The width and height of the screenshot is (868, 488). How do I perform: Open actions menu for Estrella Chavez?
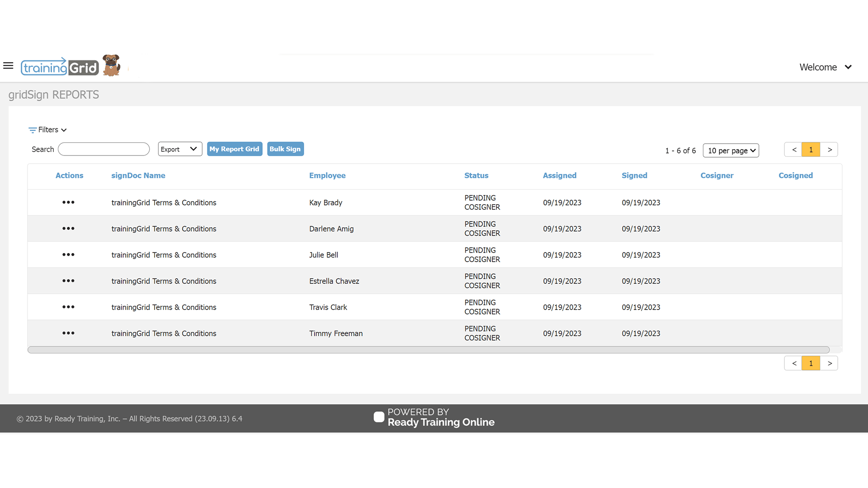[68, 281]
